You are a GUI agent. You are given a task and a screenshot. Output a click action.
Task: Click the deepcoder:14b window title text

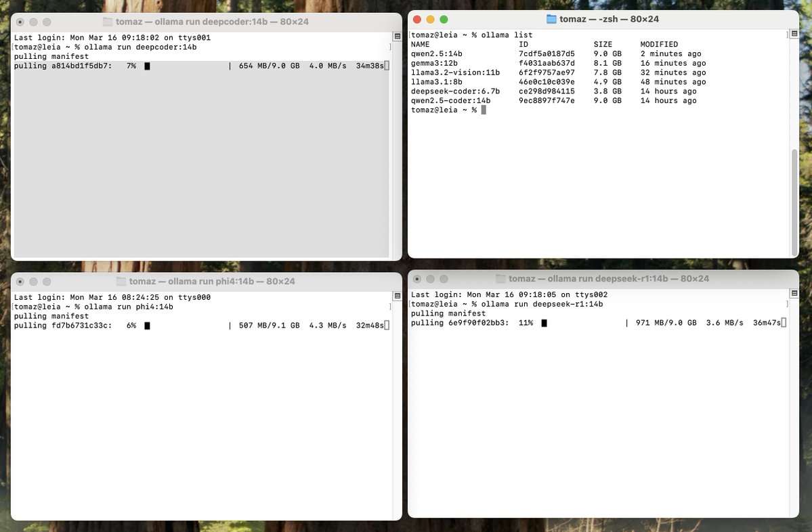213,22
